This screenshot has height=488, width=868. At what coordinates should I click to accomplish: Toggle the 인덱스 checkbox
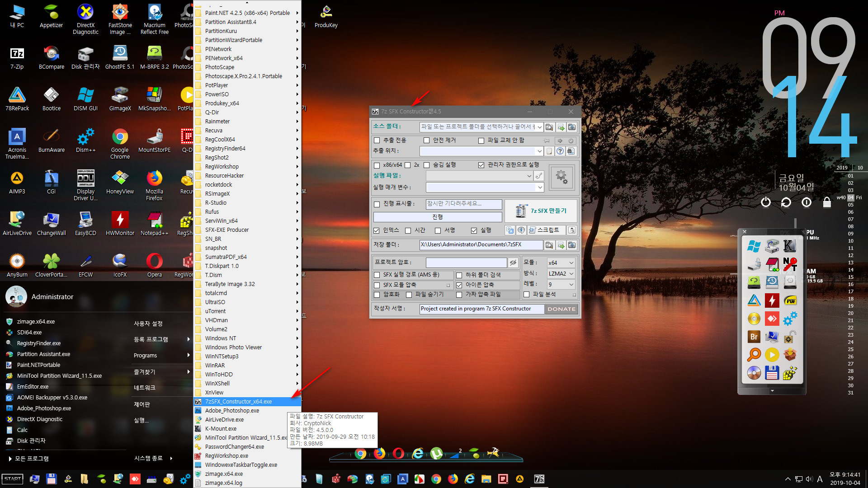tap(377, 230)
